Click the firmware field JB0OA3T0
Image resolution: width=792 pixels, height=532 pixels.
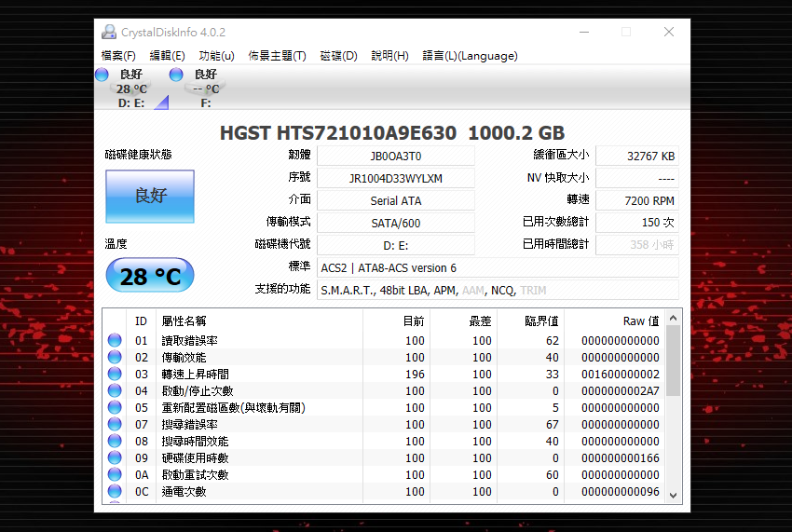point(395,157)
